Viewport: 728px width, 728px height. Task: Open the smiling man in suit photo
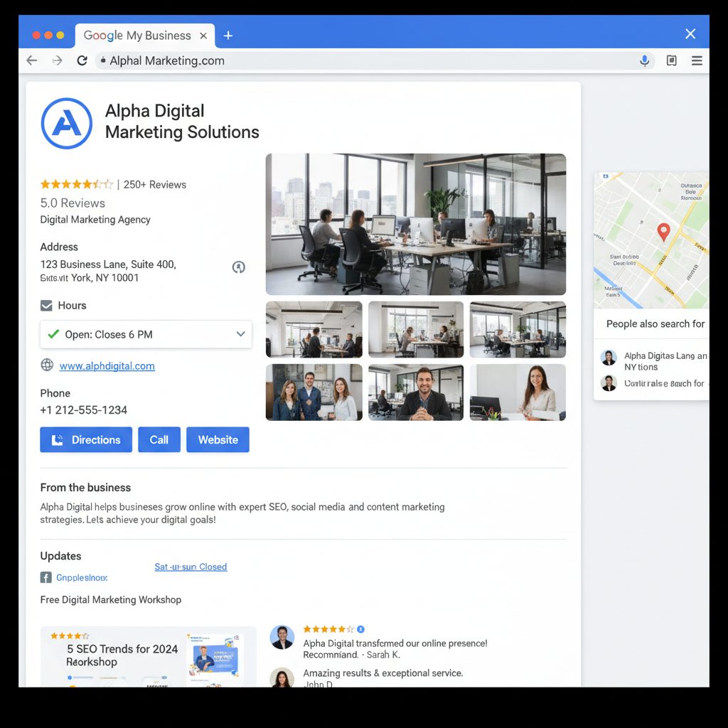(415, 392)
